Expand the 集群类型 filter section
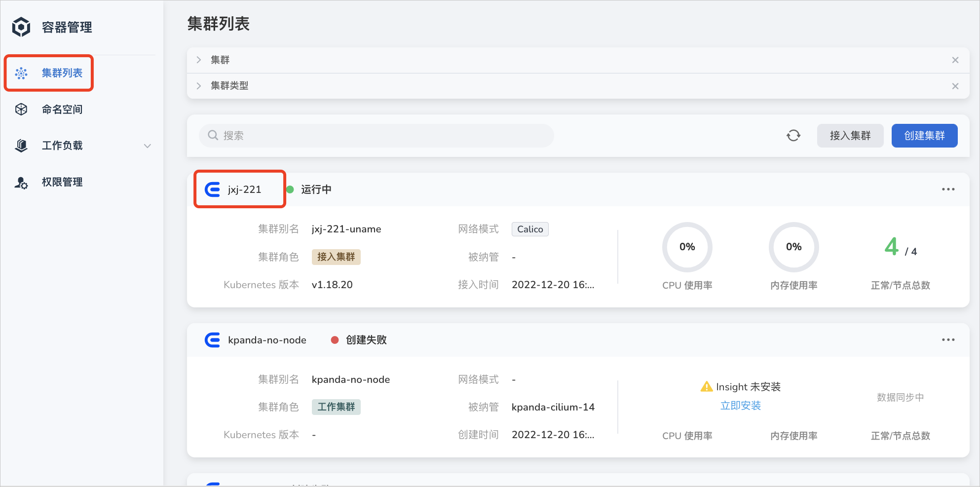 (199, 86)
